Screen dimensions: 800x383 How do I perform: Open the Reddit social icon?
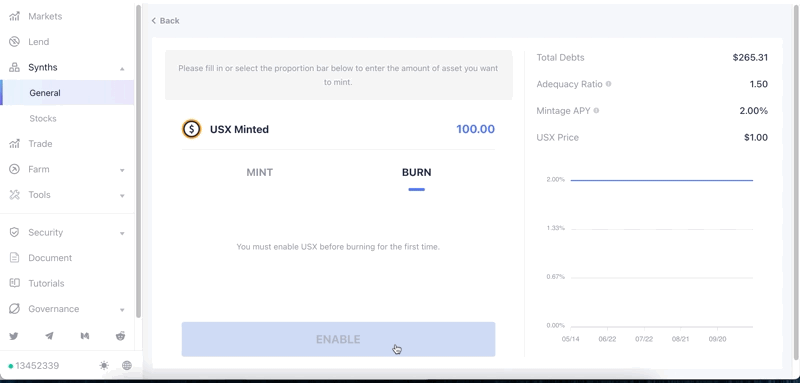120,336
